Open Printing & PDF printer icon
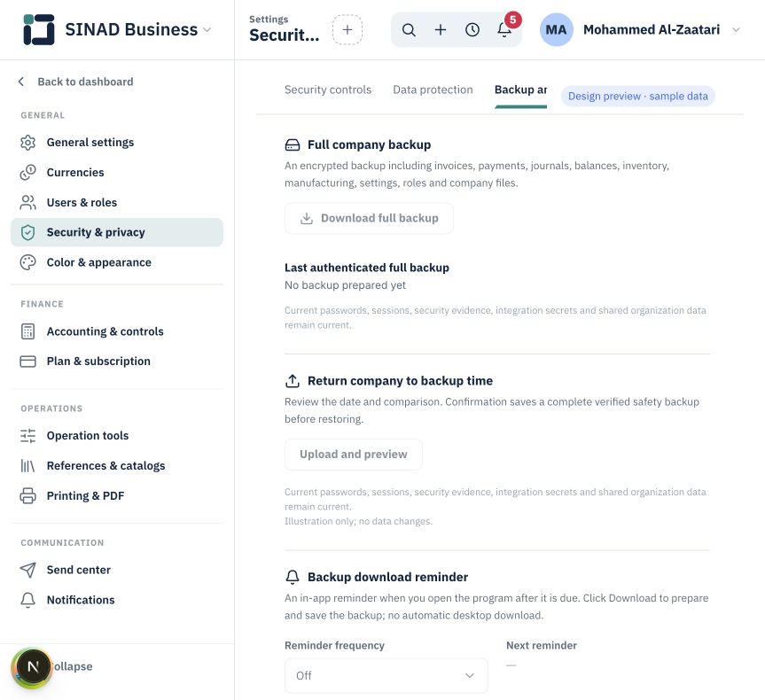Viewport: 765px width, 700px height. pos(27,495)
